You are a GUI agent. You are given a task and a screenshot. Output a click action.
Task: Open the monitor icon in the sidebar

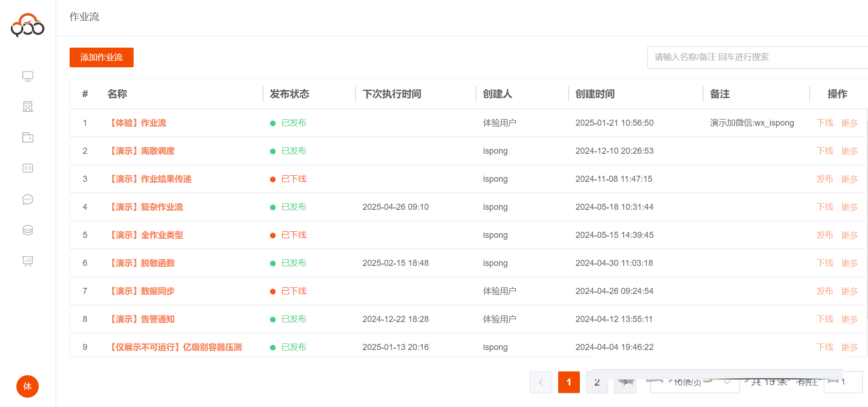click(28, 76)
